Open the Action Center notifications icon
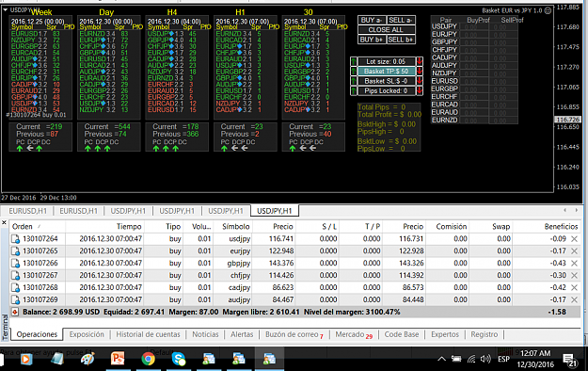 coord(569,360)
